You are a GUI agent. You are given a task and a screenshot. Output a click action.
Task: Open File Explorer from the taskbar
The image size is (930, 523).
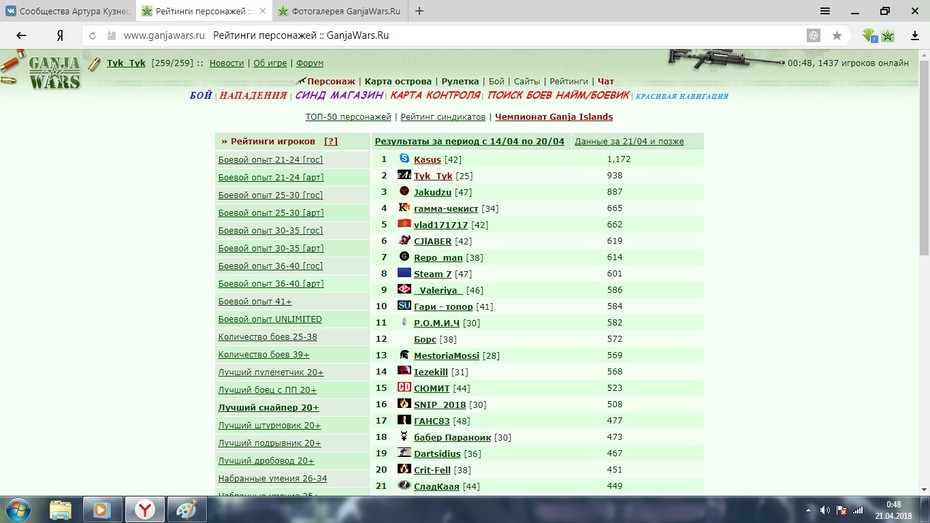point(60,510)
